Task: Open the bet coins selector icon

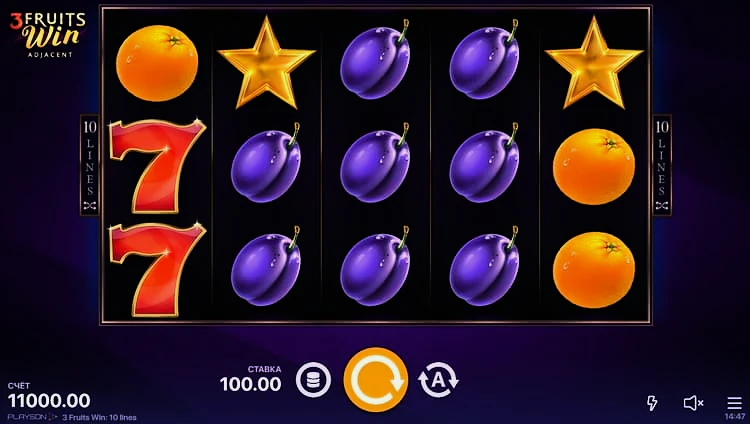Action: [x=313, y=380]
